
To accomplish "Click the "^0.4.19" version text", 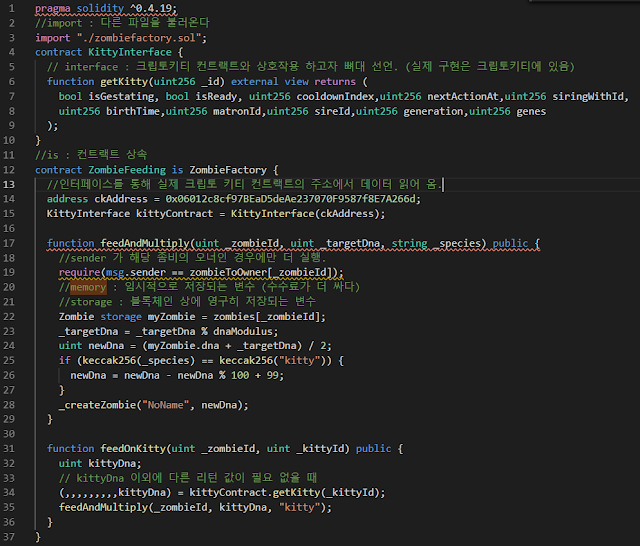I will [151, 8].
